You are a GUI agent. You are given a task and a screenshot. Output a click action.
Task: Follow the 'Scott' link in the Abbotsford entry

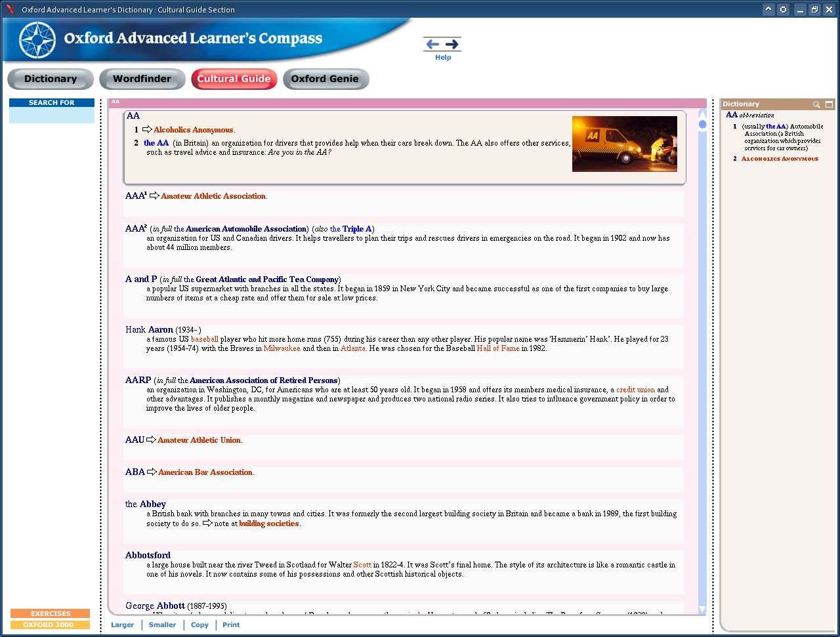[x=362, y=565]
